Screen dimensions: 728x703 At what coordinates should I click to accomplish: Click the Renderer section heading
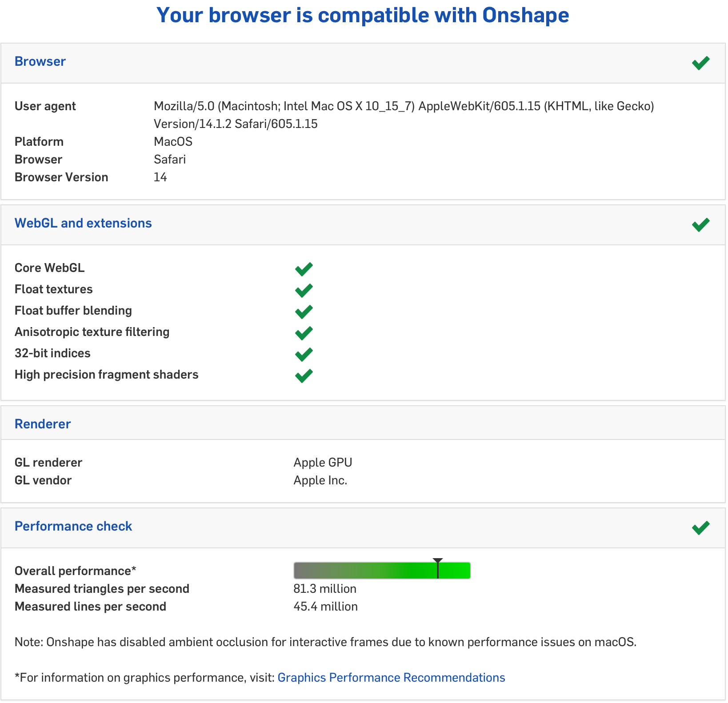point(43,424)
